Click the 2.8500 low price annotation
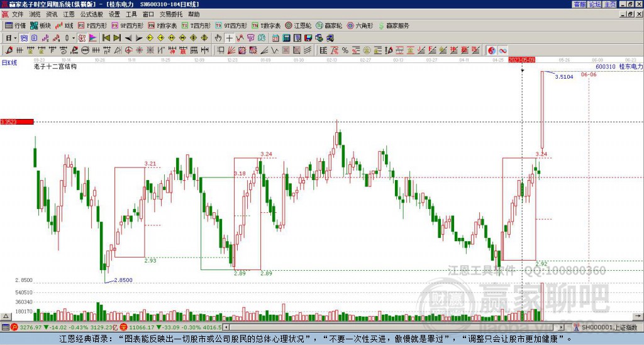Viewport: 644px width, 345px height. (123, 280)
